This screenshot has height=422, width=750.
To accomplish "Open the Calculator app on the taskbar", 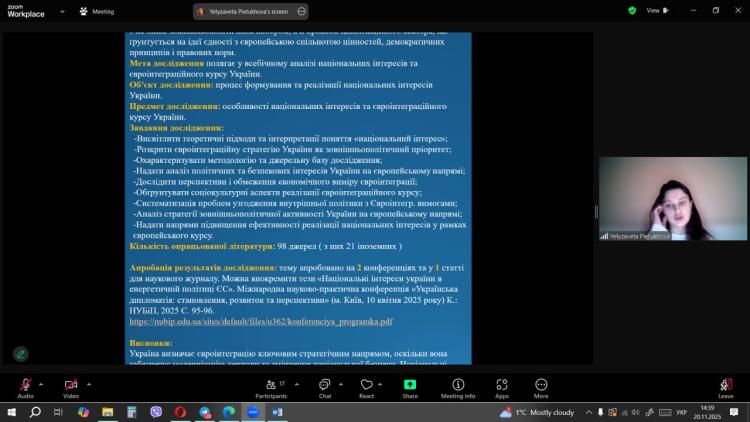I will tap(132, 412).
